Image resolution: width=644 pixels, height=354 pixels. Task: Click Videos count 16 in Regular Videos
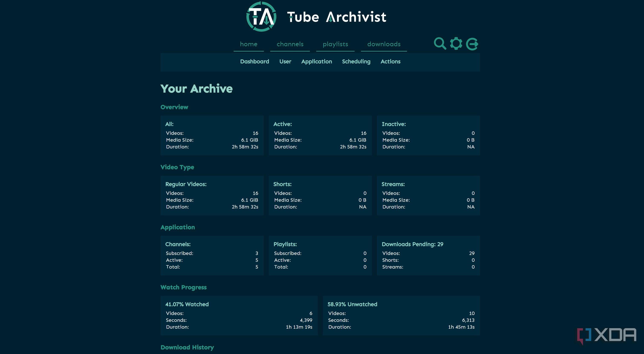[255, 193]
